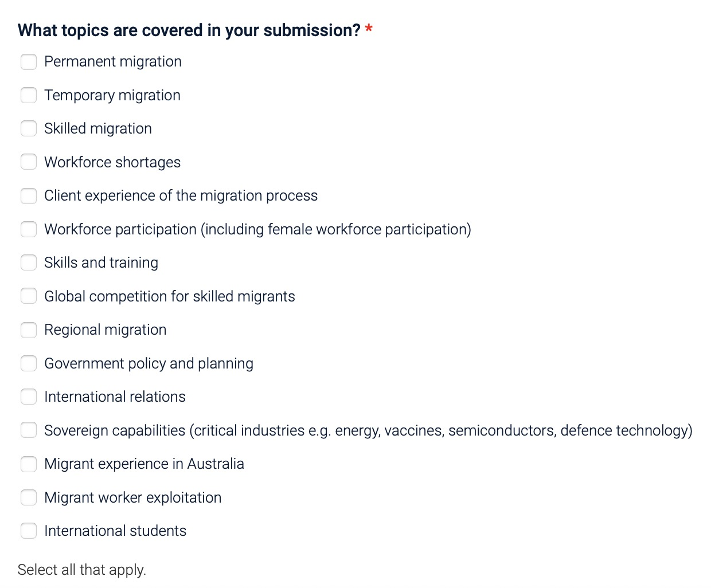Screen dimensions: 711x588
Task: Click the 'Skills and training' label text
Action: click(101, 263)
